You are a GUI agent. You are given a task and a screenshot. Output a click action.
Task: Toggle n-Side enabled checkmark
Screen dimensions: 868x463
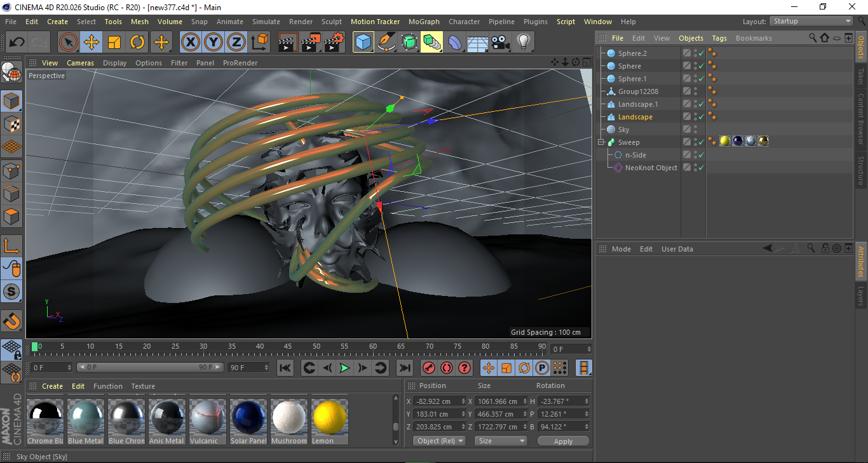click(x=701, y=155)
